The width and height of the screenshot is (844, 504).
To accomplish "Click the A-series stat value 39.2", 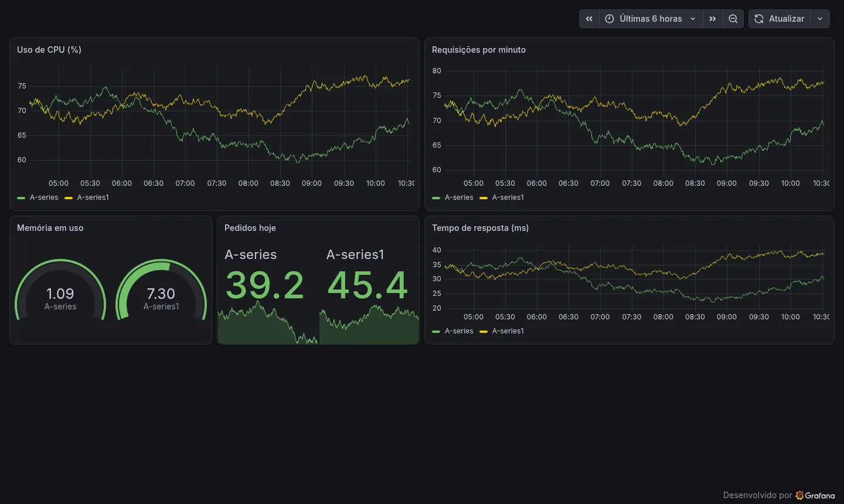I will click(x=265, y=285).
